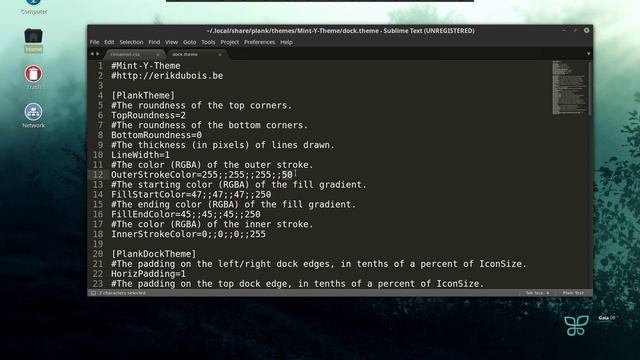The height and width of the screenshot is (360, 640).
Task: Open the Selection menu
Action: coord(131,42)
